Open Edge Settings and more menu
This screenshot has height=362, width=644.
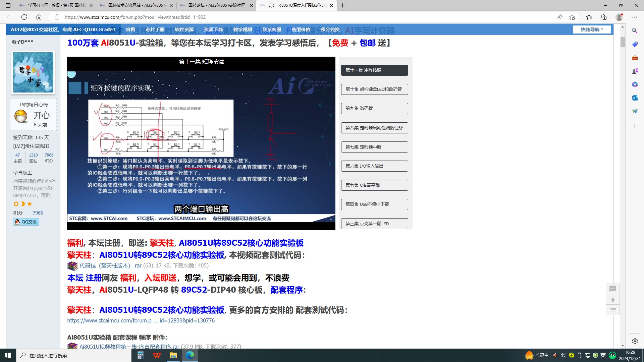pos(634,17)
